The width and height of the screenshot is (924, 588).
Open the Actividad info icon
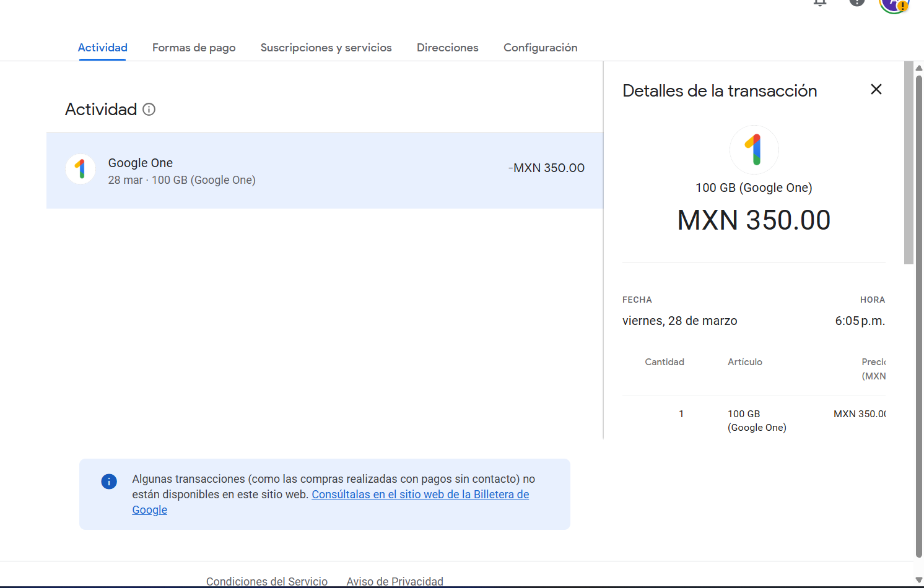point(149,110)
